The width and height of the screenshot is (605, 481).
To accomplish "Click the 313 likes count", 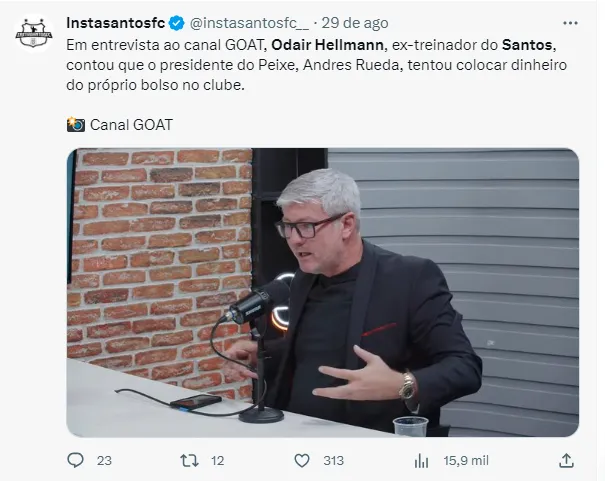I will pyautogui.click(x=334, y=461).
